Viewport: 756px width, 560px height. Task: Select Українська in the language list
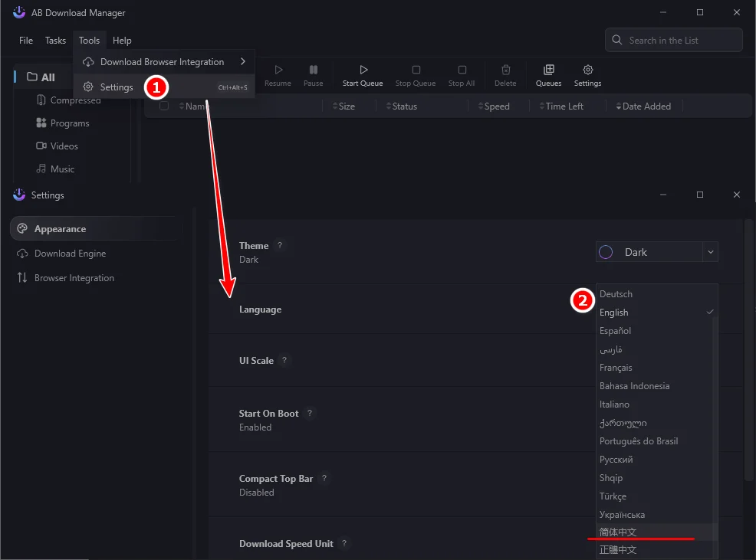pos(656,515)
